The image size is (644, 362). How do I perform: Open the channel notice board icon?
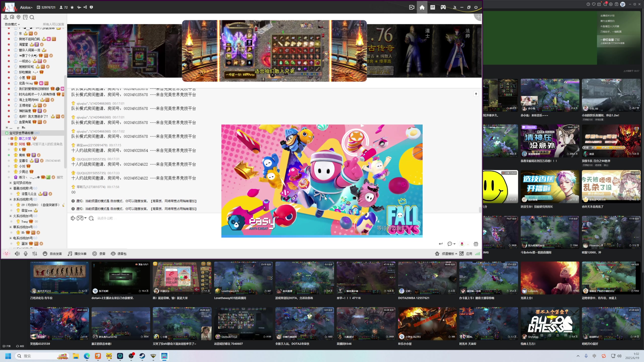point(25,17)
